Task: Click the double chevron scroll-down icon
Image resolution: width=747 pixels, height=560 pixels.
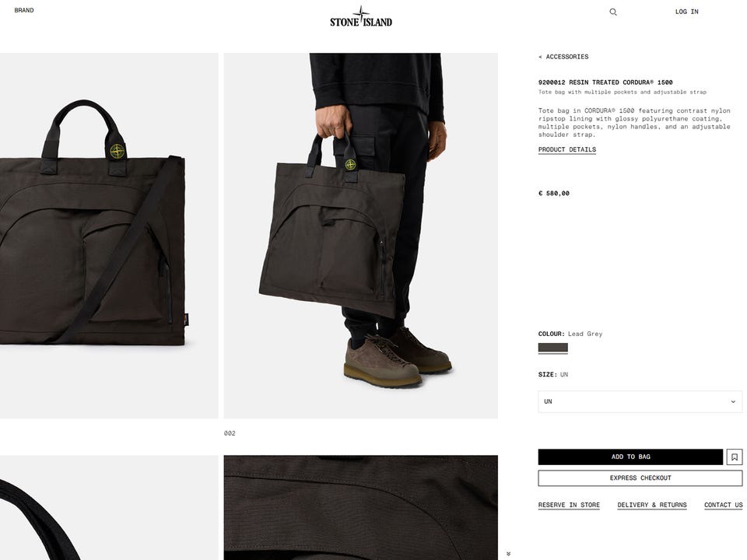Action: [508, 554]
